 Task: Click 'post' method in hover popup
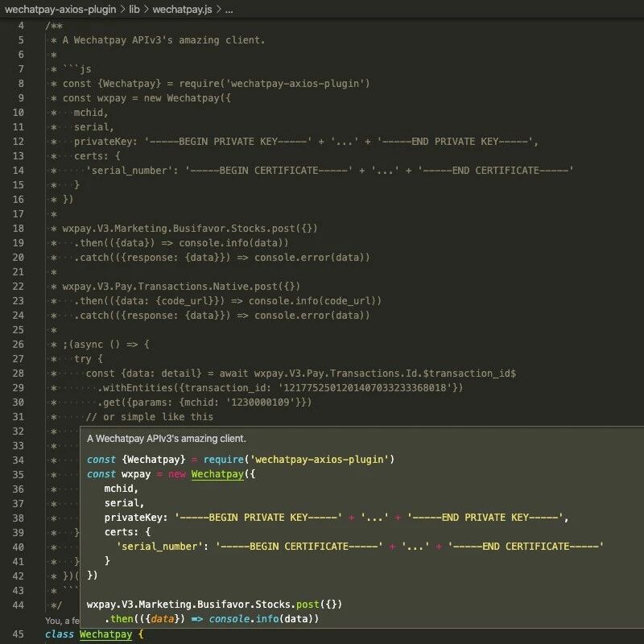pyautogui.click(x=308, y=605)
